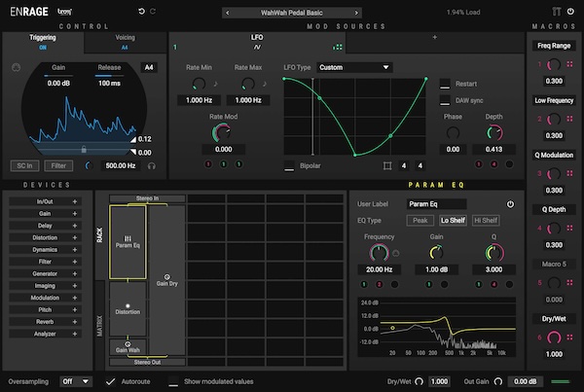Switch to the RACK view tab

pos(99,235)
